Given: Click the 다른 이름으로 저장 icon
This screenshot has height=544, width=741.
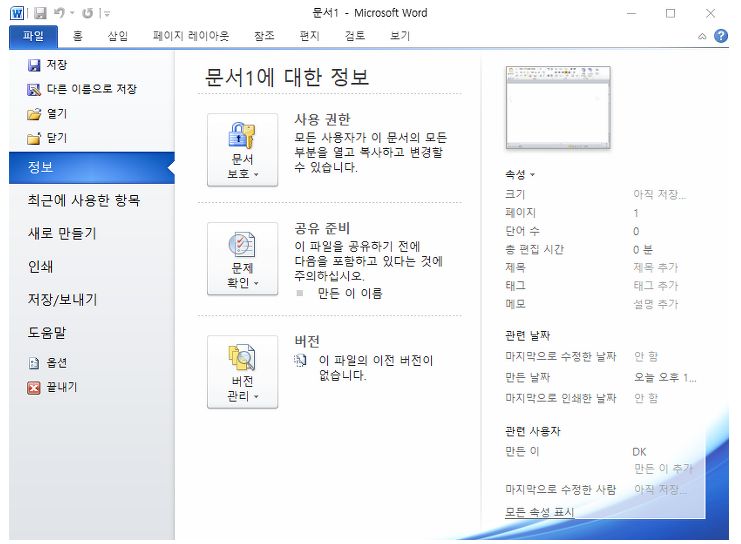Looking at the screenshot, I should pyautogui.click(x=34, y=89).
